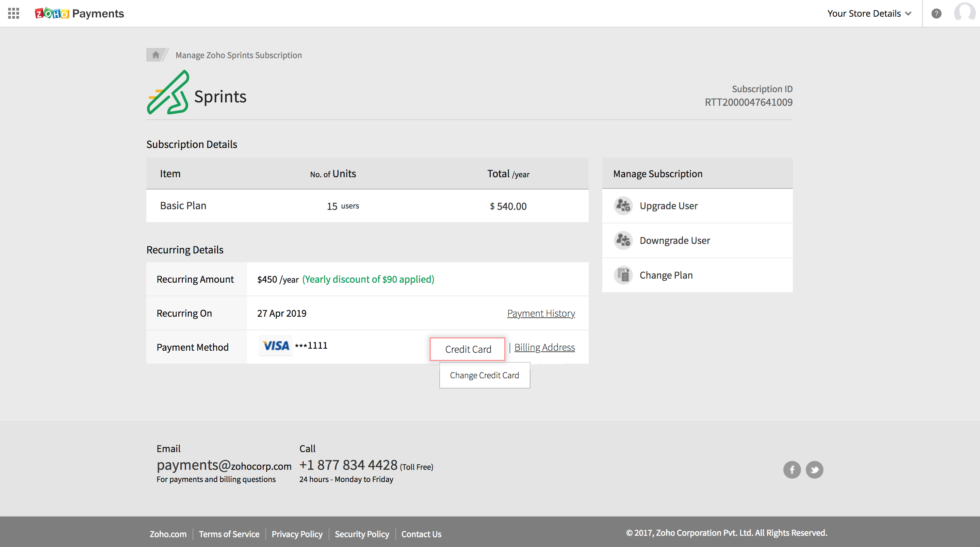Open Contact Us in footer

tap(421, 534)
